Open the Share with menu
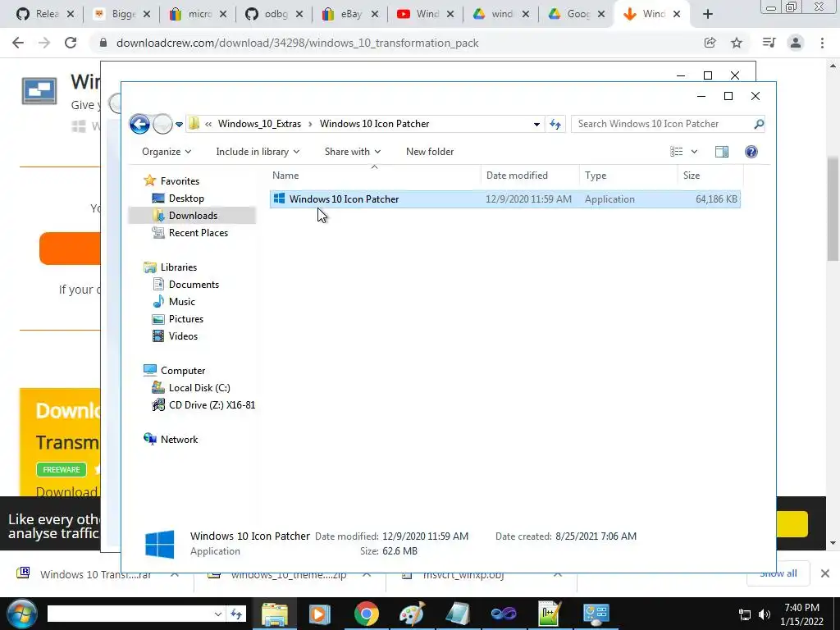The image size is (840, 630). [353, 152]
